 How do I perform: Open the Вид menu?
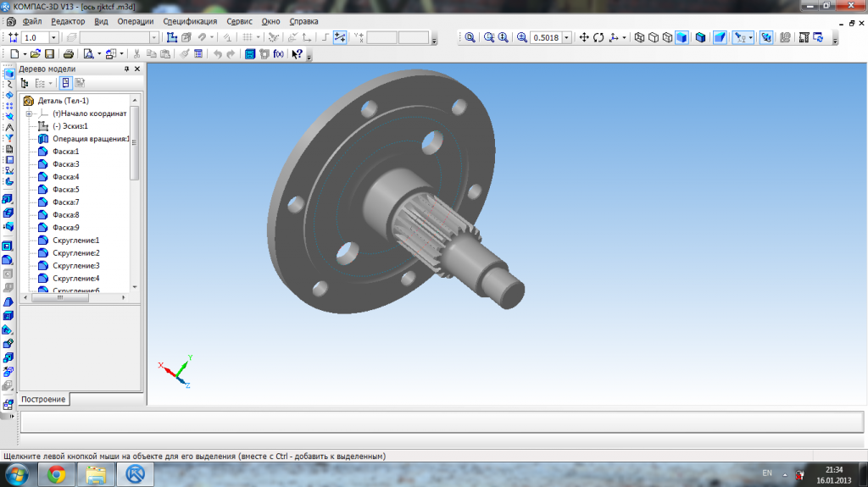point(102,21)
